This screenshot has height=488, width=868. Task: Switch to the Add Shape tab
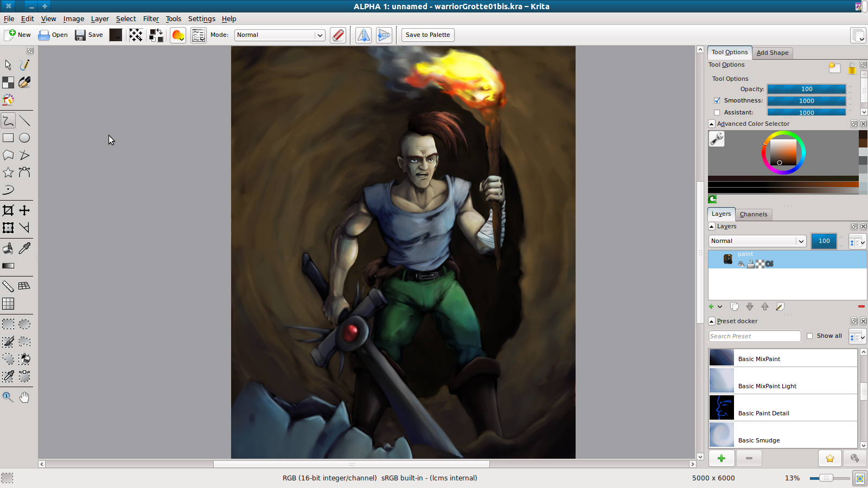pos(773,53)
